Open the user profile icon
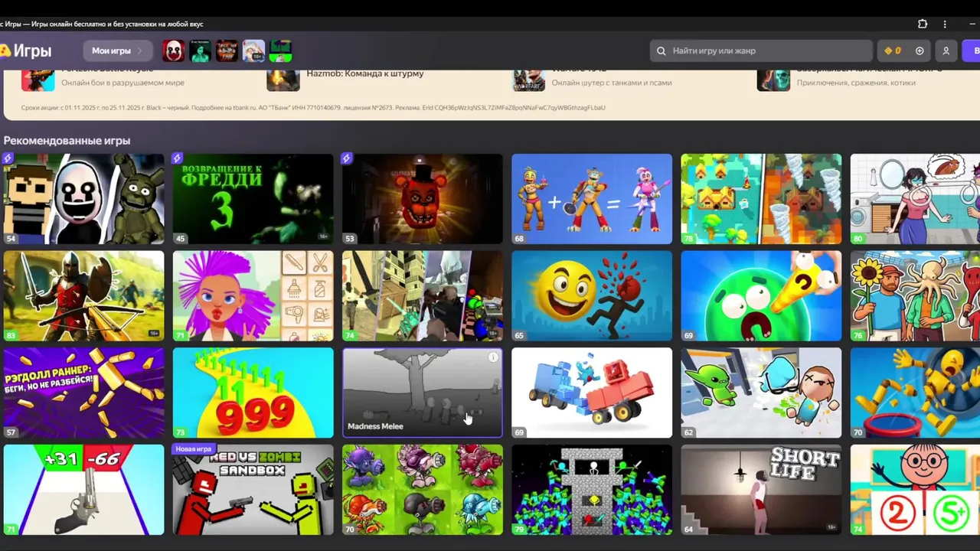The height and width of the screenshot is (551, 980). [946, 51]
